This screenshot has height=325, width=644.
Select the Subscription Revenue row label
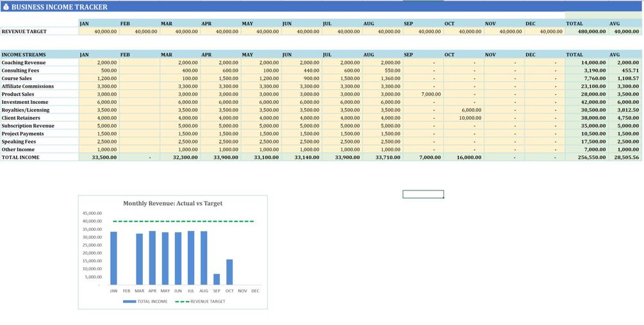pyautogui.click(x=28, y=126)
